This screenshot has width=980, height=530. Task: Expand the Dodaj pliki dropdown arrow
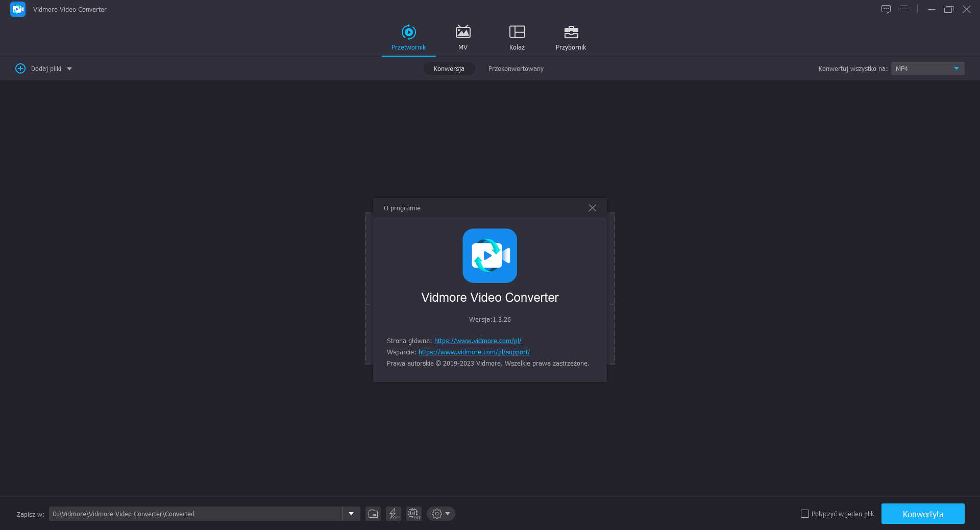tap(69, 69)
